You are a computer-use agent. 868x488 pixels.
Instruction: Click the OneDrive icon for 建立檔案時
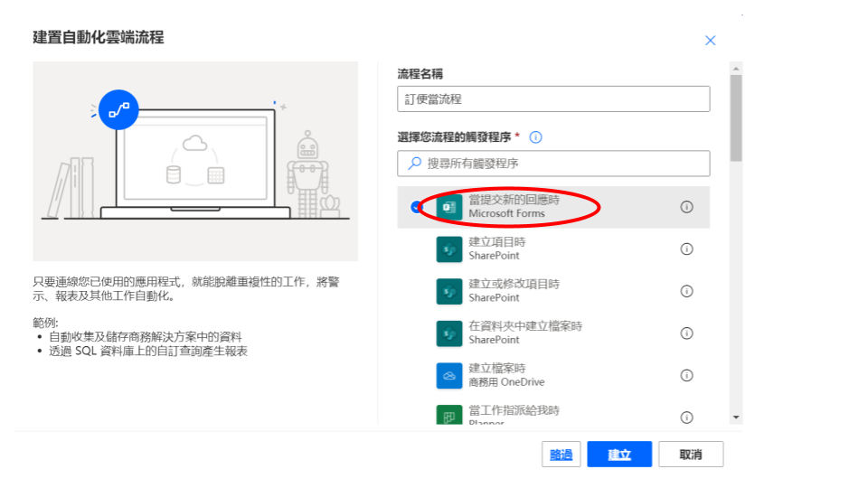point(449,376)
